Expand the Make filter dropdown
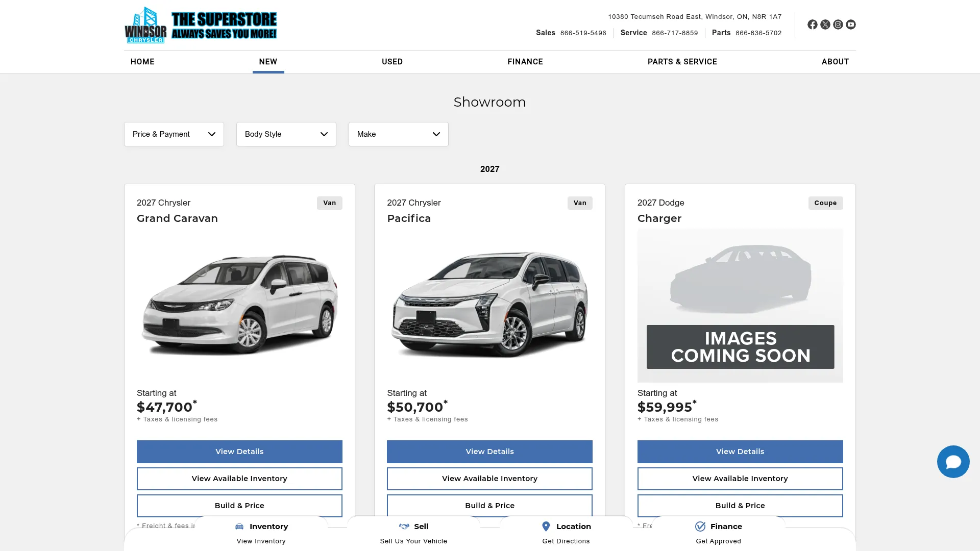This screenshot has width=980, height=551. (399, 134)
